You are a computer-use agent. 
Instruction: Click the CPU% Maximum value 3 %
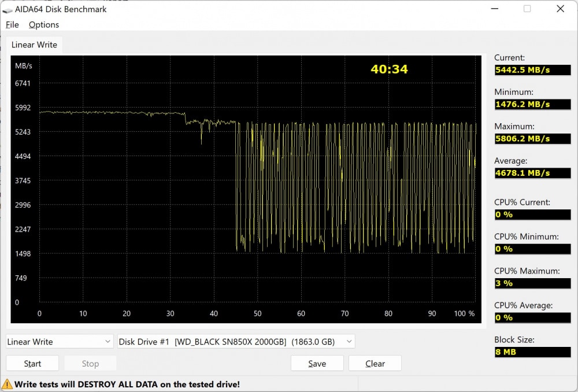click(533, 283)
